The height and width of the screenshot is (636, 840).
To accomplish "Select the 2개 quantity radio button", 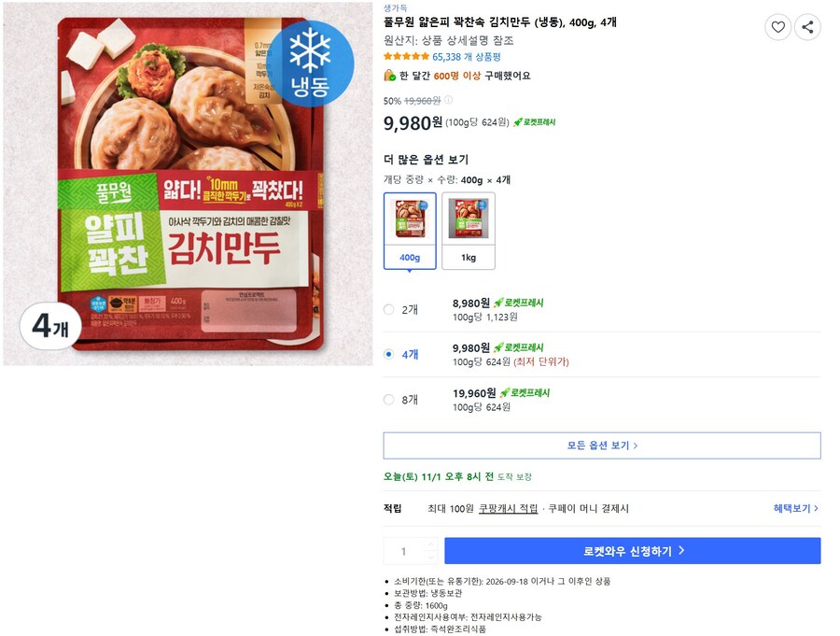I will click(x=387, y=309).
